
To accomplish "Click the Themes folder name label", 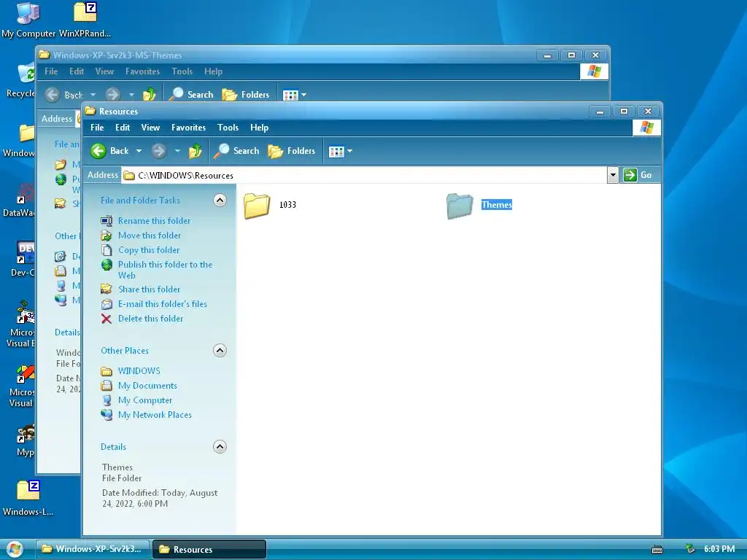I will tap(496, 205).
